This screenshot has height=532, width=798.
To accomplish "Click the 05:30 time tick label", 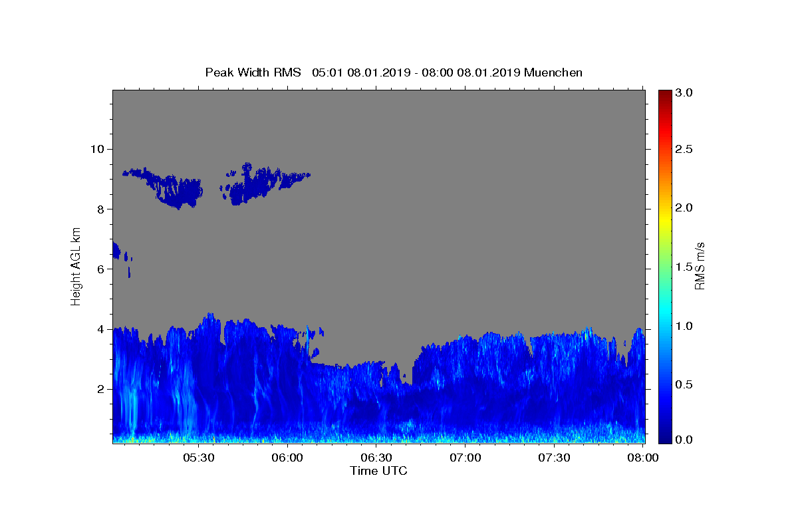I will click(x=198, y=458).
